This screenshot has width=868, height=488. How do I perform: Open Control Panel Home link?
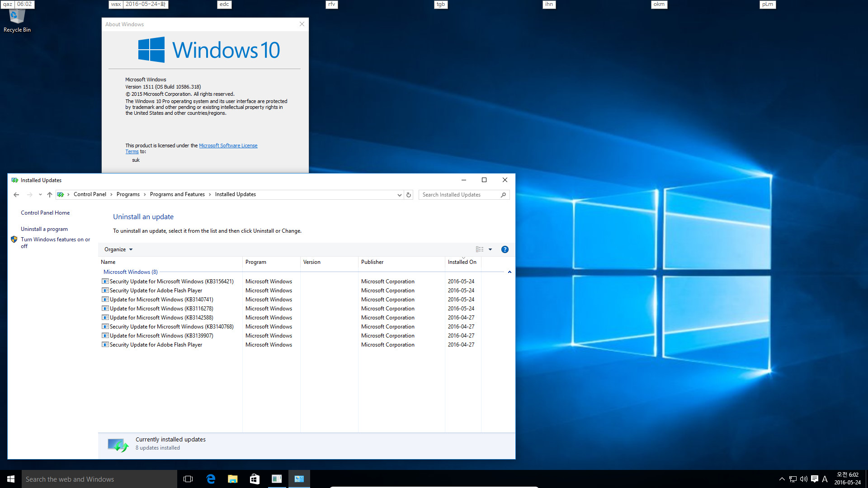click(x=45, y=213)
